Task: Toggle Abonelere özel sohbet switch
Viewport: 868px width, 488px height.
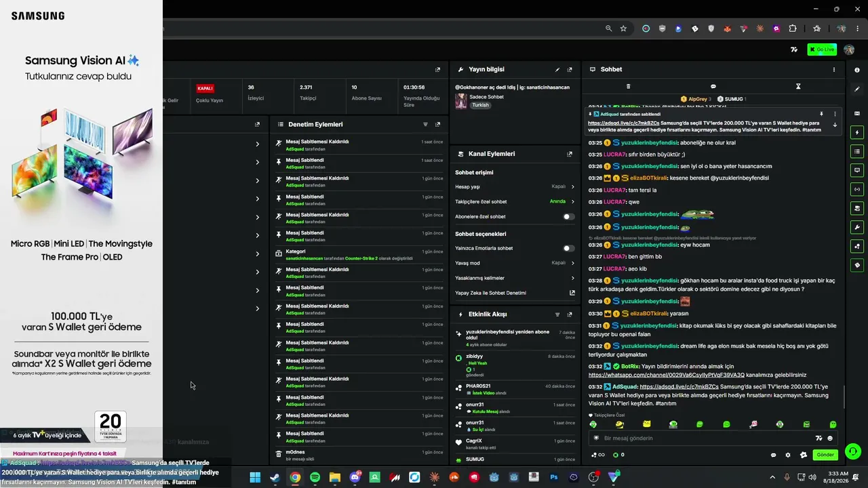Action: point(568,217)
